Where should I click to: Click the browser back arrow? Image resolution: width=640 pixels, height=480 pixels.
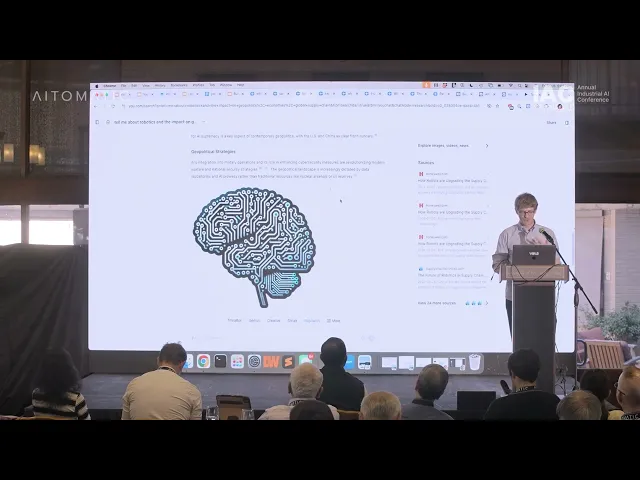coord(96,106)
